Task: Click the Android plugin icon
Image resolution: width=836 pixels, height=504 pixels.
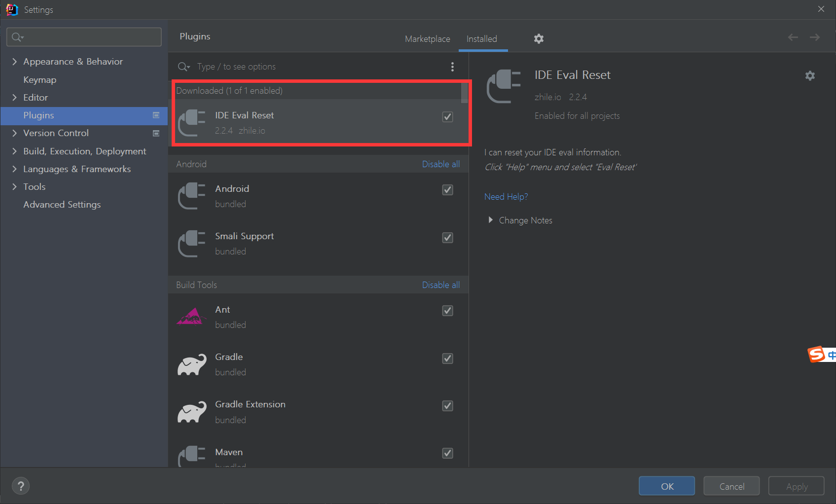Action: pos(192,196)
